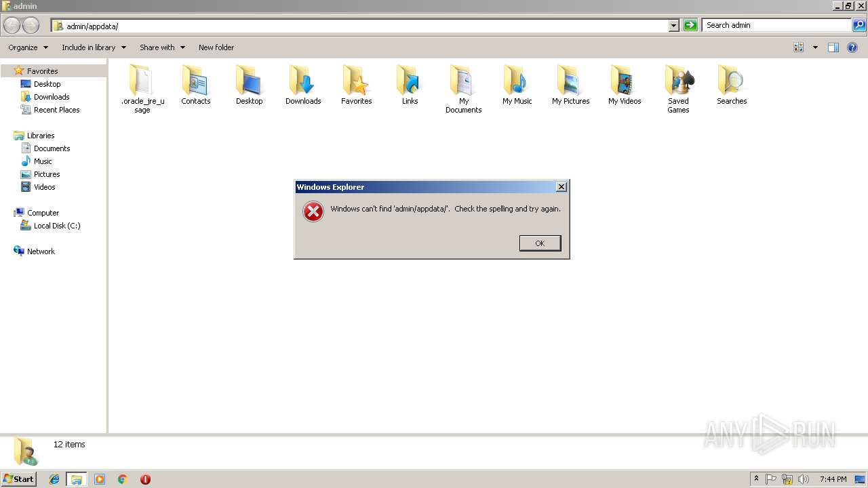Screen dimensions: 868x488
Task: Click the search magnifier icon
Action: point(859,25)
